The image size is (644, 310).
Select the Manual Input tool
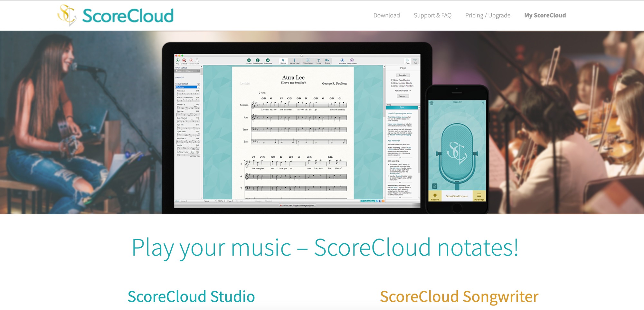pos(294,61)
